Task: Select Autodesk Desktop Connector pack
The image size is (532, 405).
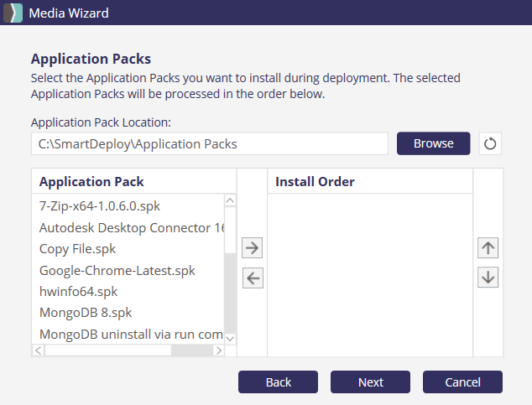Action: point(130,227)
